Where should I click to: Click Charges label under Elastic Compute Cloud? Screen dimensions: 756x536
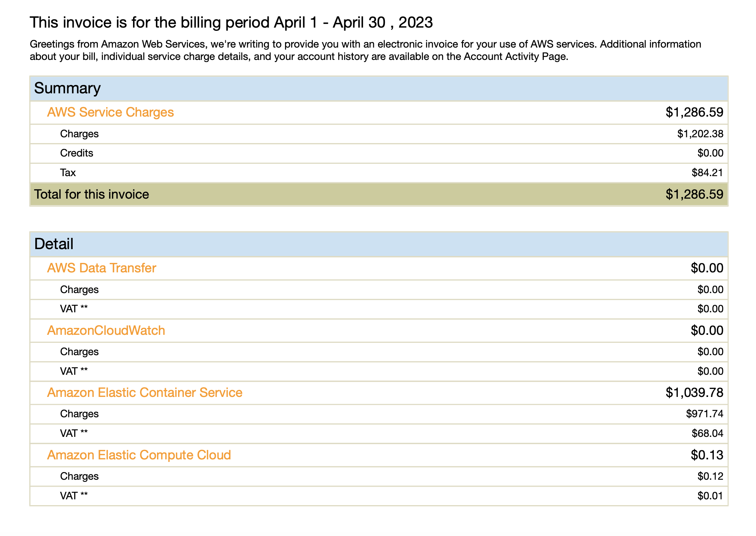(x=79, y=476)
